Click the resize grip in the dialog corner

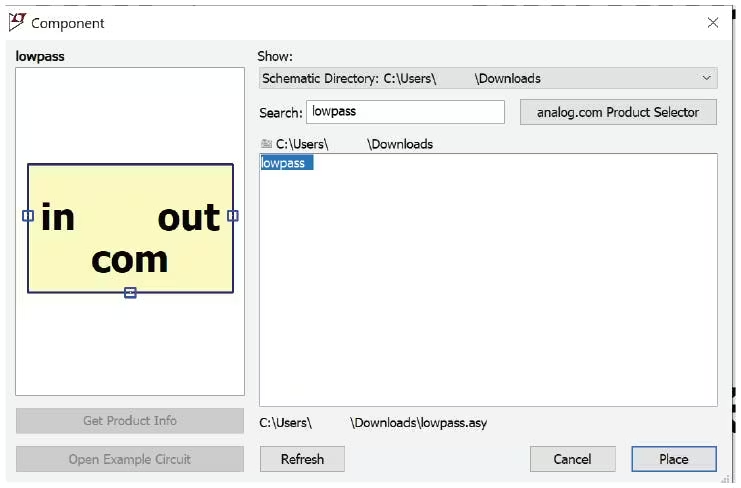(x=724, y=479)
